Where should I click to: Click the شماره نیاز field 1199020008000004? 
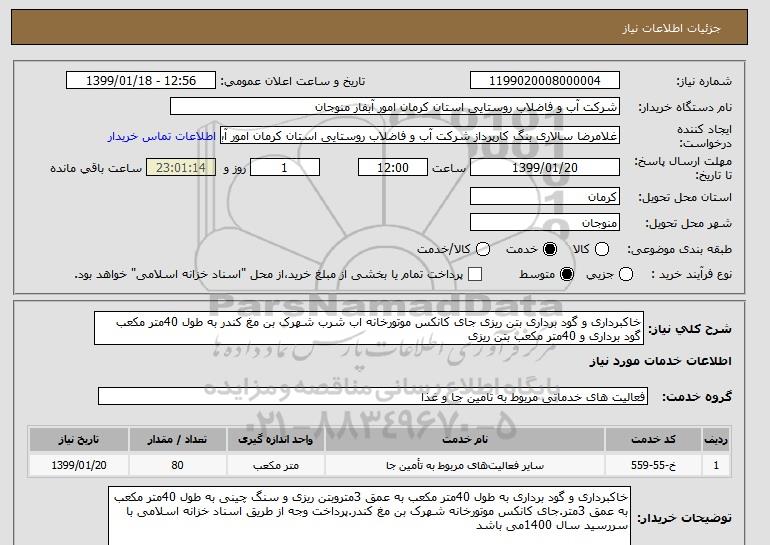[545, 81]
